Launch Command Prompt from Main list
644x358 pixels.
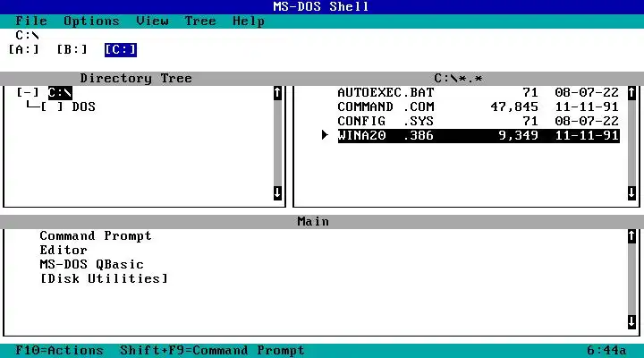point(96,236)
